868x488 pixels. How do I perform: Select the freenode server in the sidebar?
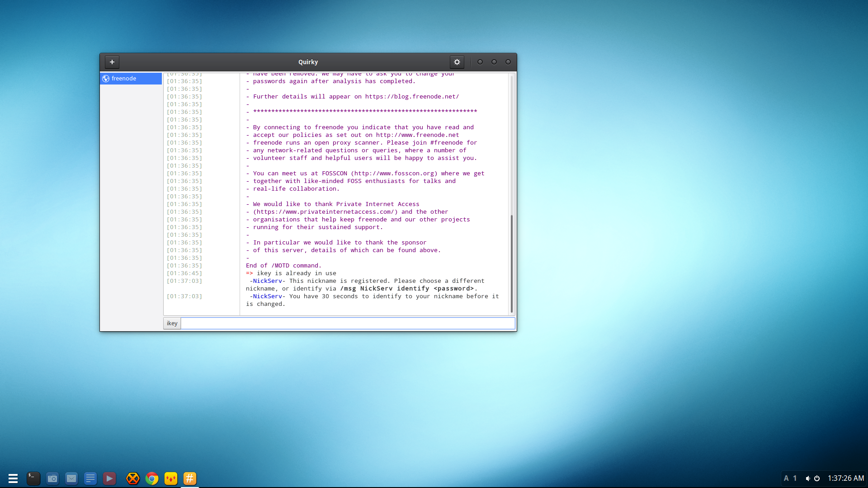131,78
